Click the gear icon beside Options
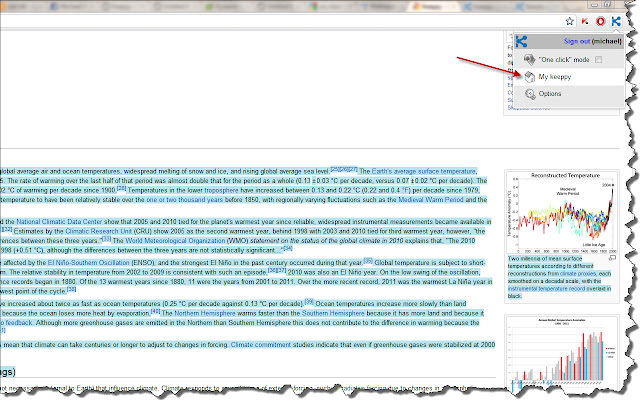The image size is (640, 400). click(x=530, y=94)
